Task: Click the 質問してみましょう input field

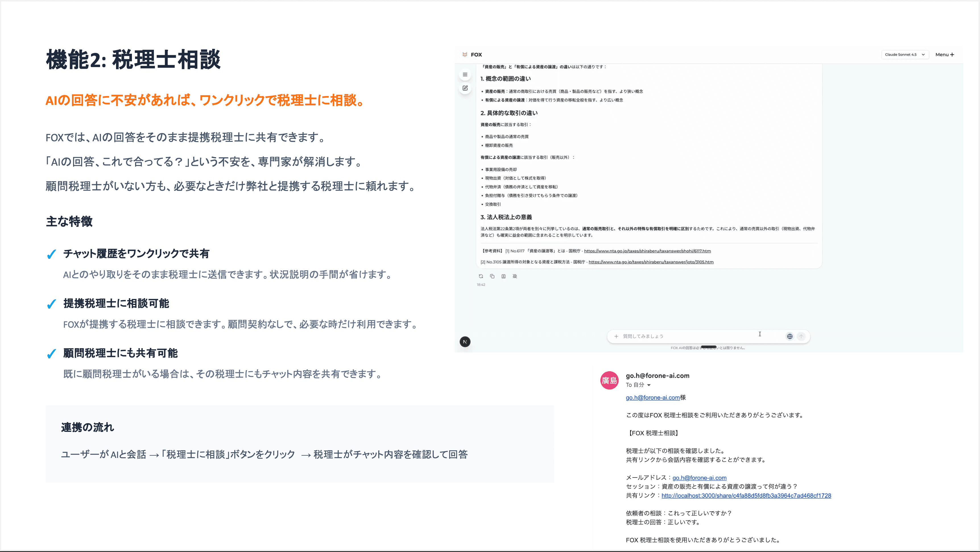Action: pyautogui.click(x=685, y=336)
